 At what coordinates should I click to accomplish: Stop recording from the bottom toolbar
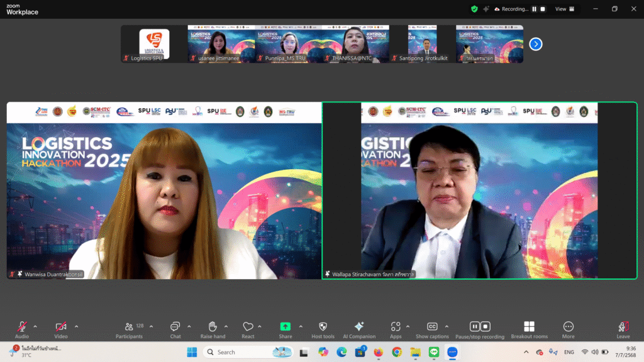pos(485,326)
